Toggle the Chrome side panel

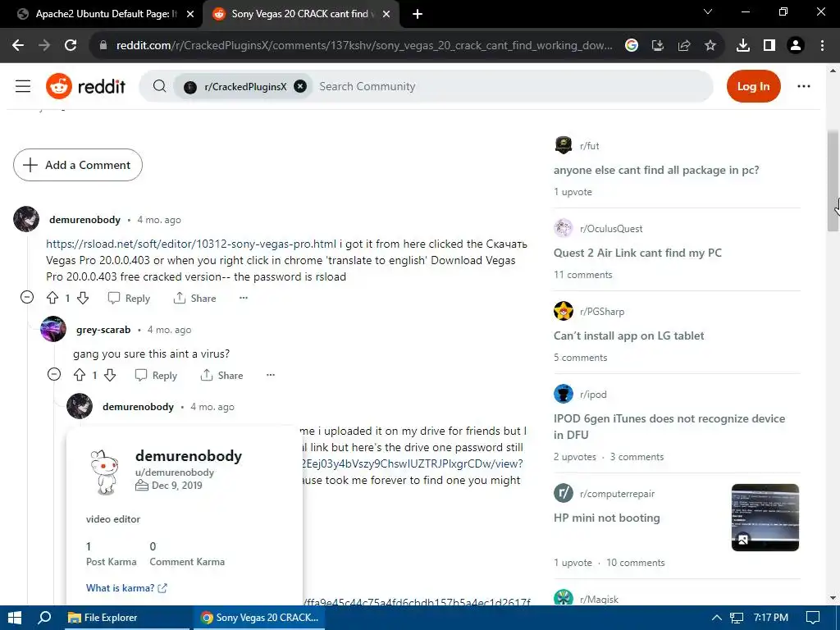769,46
